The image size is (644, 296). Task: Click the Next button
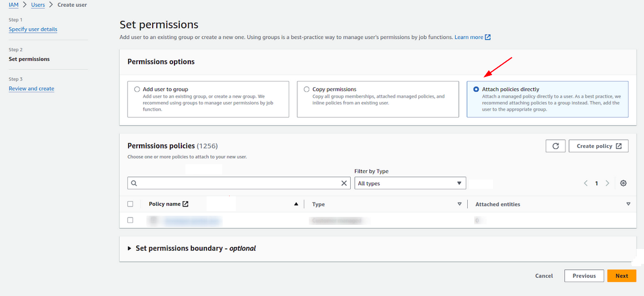(622, 276)
